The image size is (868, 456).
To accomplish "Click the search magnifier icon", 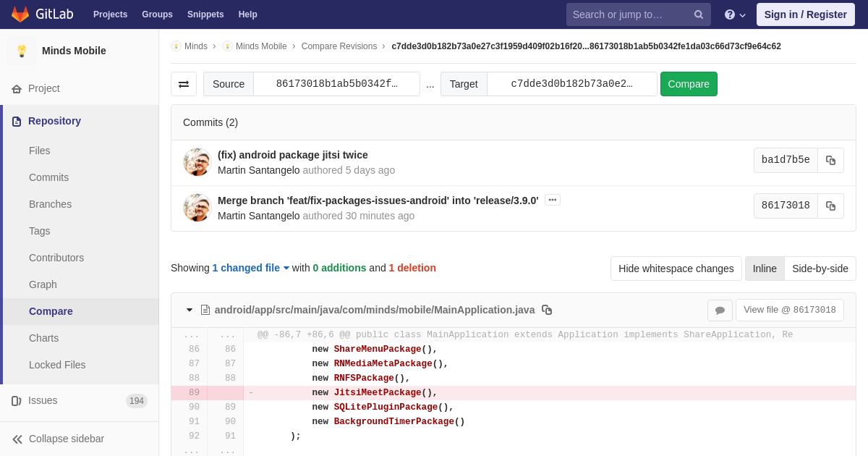I will point(699,14).
